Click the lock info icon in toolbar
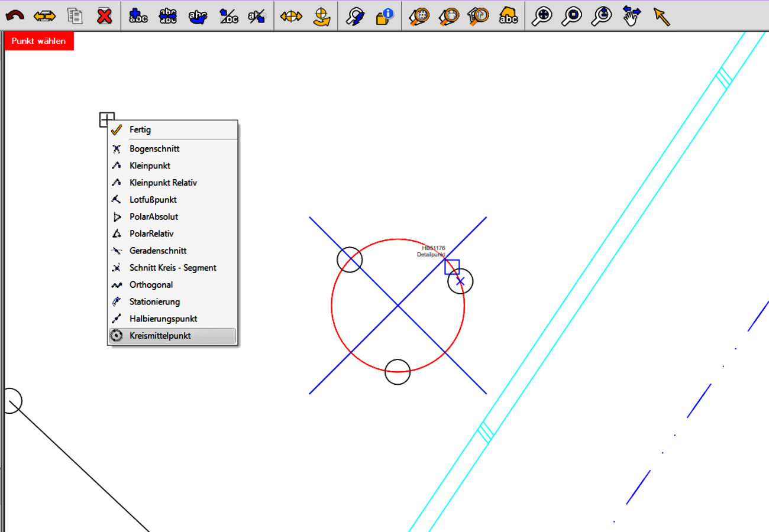769x532 pixels. coord(384,16)
